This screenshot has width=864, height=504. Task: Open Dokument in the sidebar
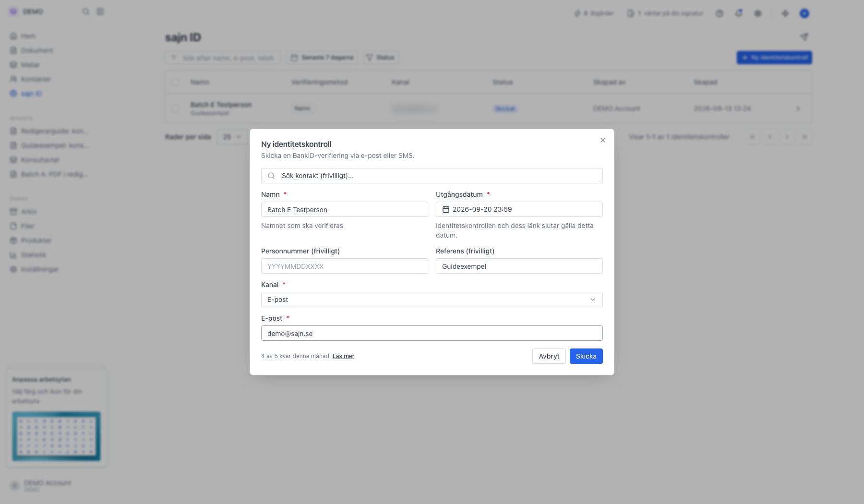pos(32,50)
